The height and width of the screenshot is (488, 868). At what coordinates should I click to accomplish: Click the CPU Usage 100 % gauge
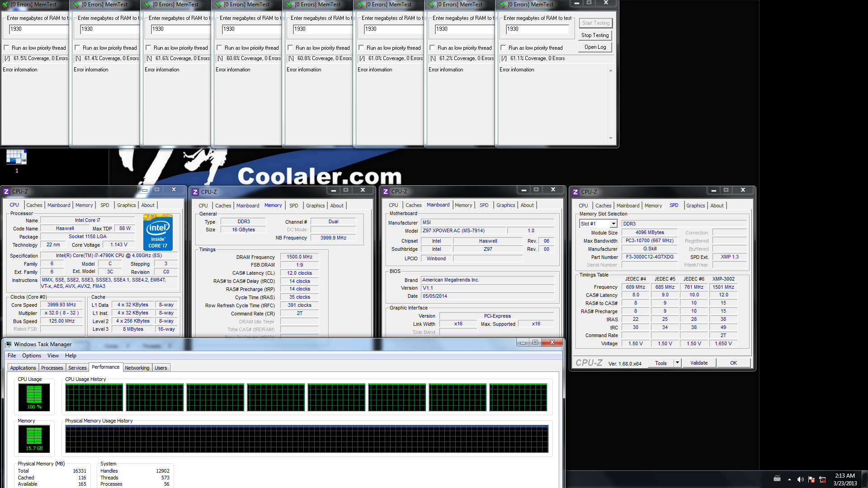(34, 397)
